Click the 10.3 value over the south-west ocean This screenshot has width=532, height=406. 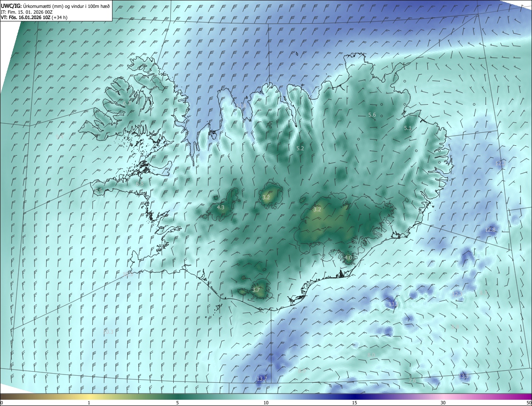[x=108, y=332]
